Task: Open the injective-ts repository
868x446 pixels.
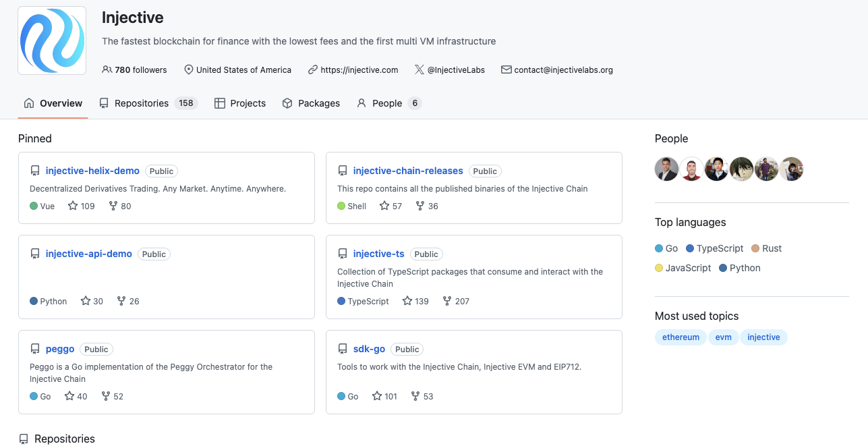Action: 379,254
